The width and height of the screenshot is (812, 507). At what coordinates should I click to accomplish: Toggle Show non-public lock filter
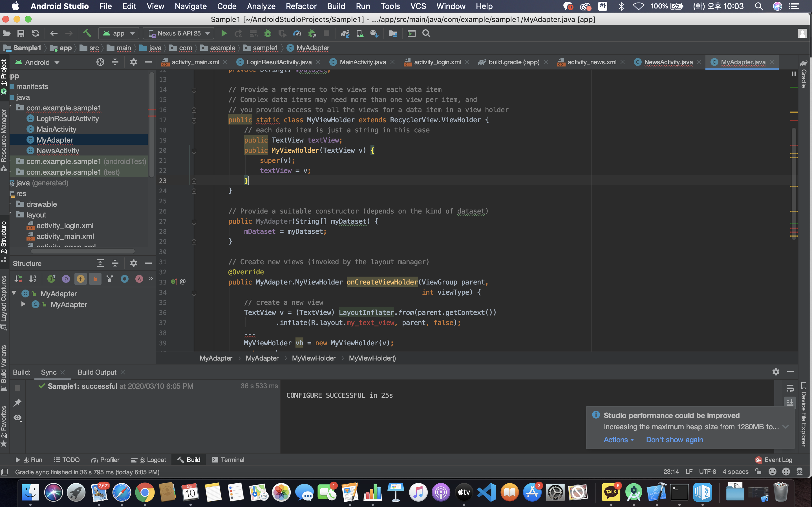pos(95,279)
